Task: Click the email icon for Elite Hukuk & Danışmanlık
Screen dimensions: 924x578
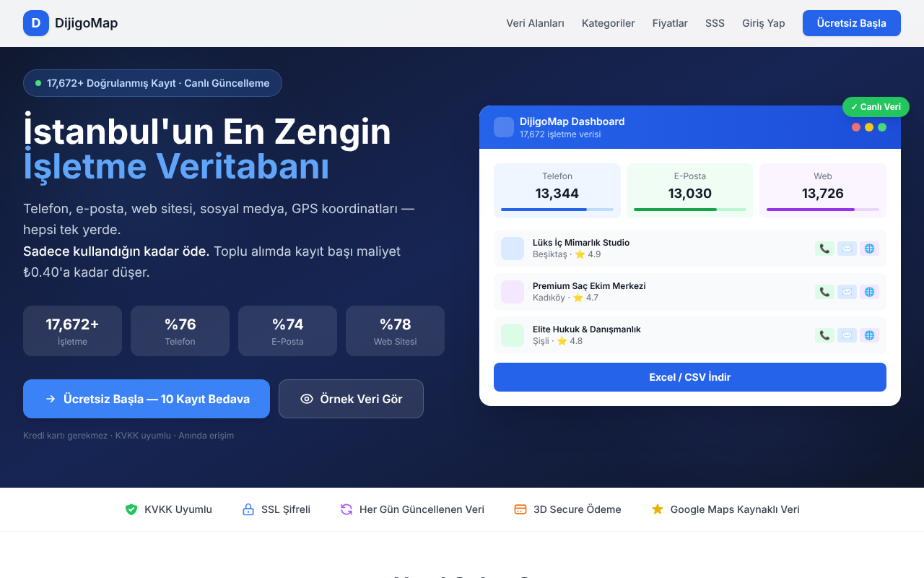Action: pos(847,335)
